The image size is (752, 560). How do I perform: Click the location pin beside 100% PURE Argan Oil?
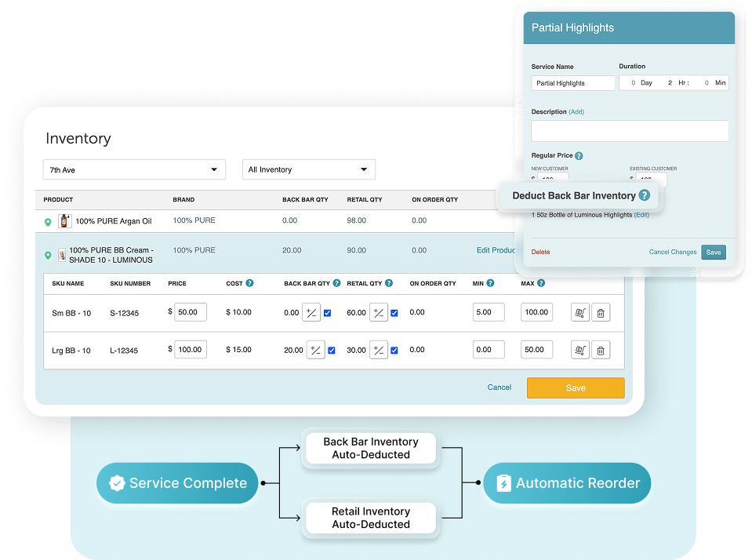48,222
